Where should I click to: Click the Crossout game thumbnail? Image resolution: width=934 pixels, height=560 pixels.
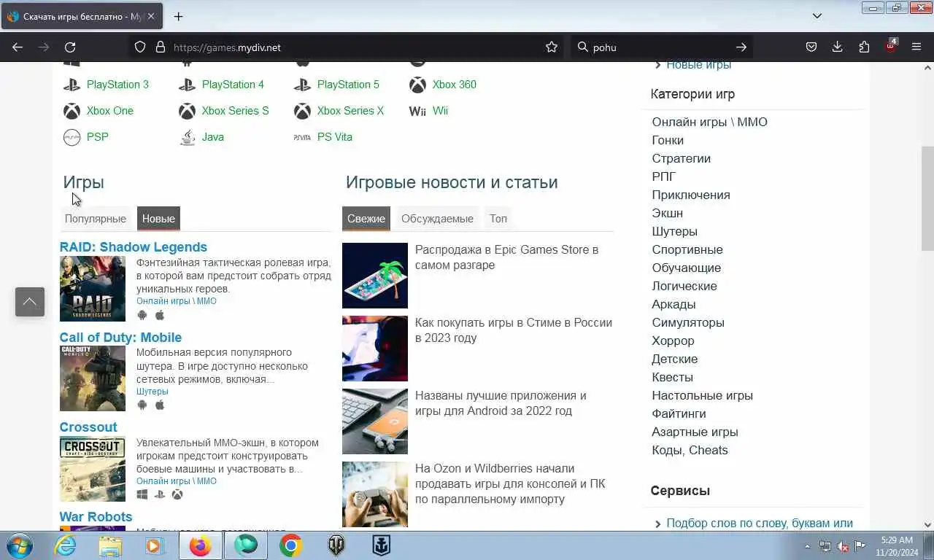pos(93,469)
